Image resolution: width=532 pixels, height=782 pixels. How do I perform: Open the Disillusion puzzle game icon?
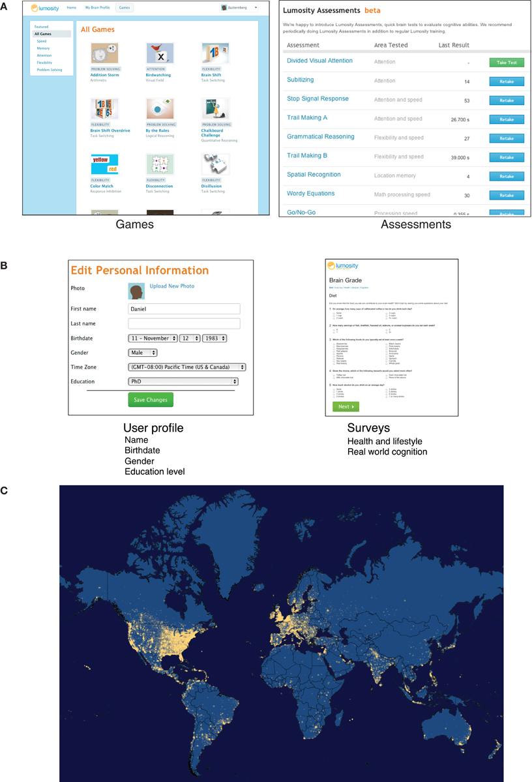[x=215, y=164]
